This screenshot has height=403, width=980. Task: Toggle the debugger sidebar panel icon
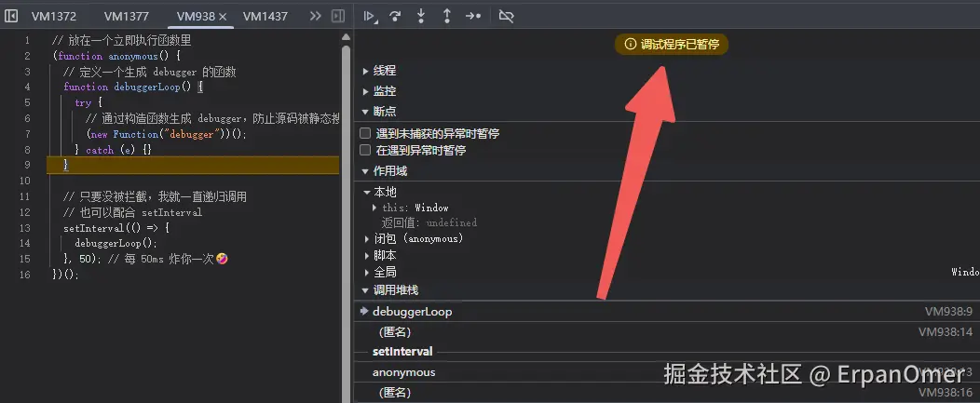pyautogui.click(x=337, y=16)
